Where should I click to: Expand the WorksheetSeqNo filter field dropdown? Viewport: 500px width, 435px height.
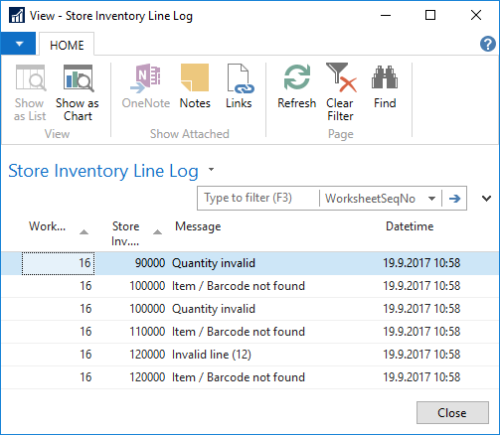coord(432,199)
